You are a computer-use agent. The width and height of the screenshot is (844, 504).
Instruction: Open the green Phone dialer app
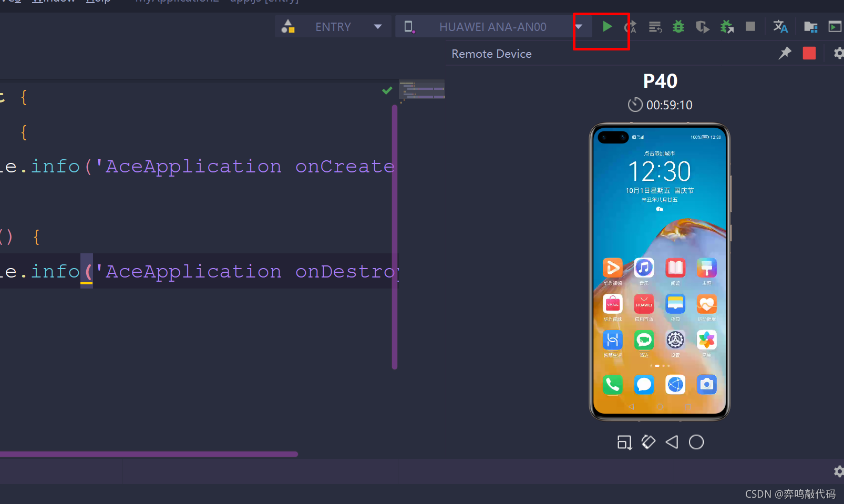click(x=613, y=385)
